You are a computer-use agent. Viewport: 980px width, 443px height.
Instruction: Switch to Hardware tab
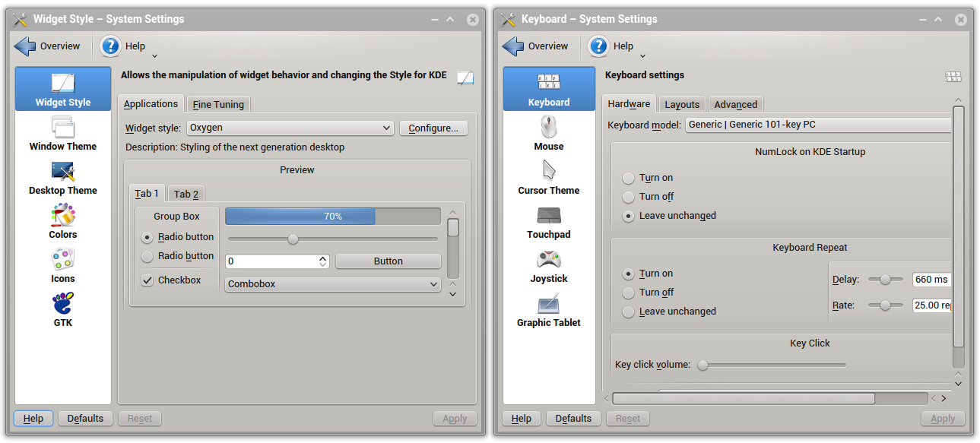pyautogui.click(x=629, y=103)
